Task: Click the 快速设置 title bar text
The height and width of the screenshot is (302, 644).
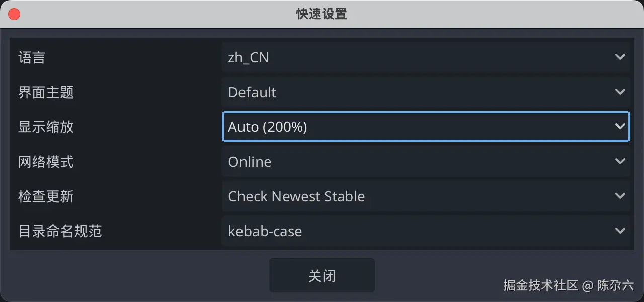Action: 322,14
